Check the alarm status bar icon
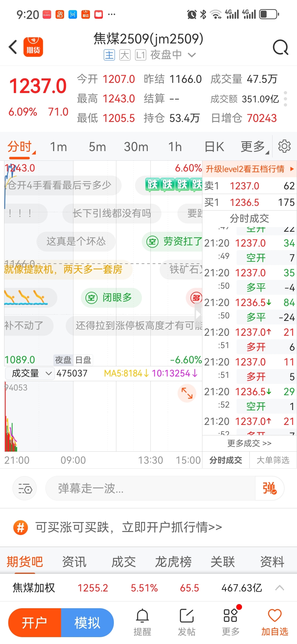Screen dimensions: 297x644 (x=192, y=14)
